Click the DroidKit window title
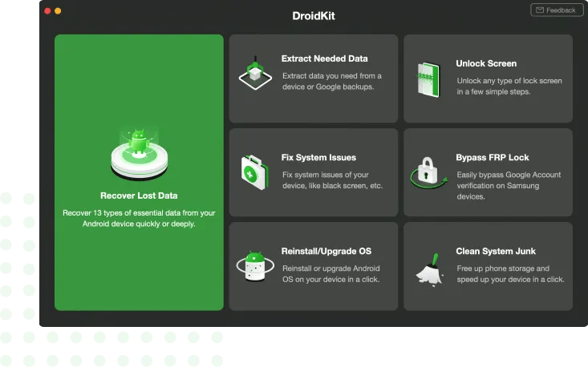The image size is (588, 367). pos(314,16)
